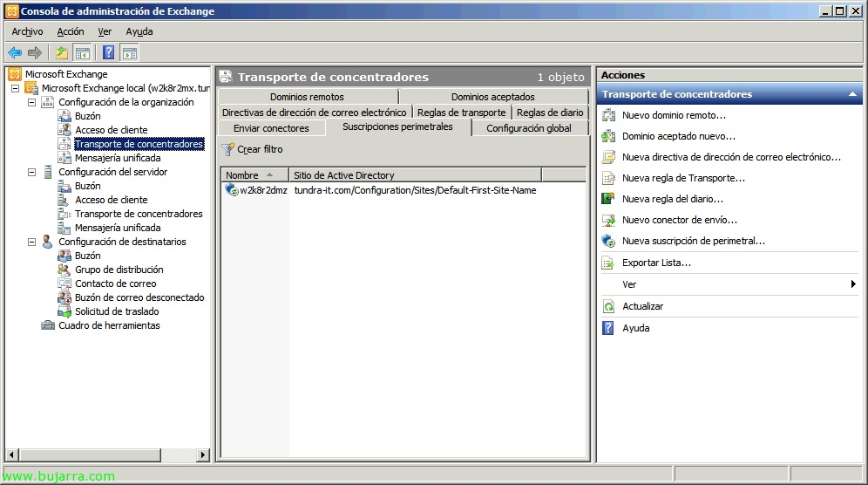The height and width of the screenshot is (485, 868).
Task: Click the Cuadro de herramientas toolbox icon
Action: [48, 325]
